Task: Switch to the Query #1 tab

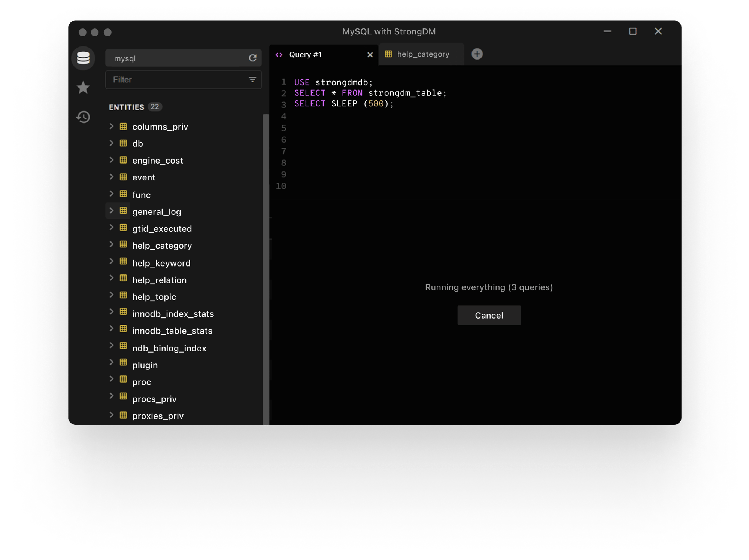Action: pos(324,55)
